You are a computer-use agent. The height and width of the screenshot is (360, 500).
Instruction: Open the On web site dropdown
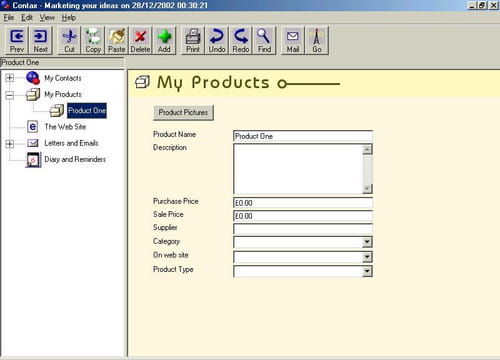[367, 257]
